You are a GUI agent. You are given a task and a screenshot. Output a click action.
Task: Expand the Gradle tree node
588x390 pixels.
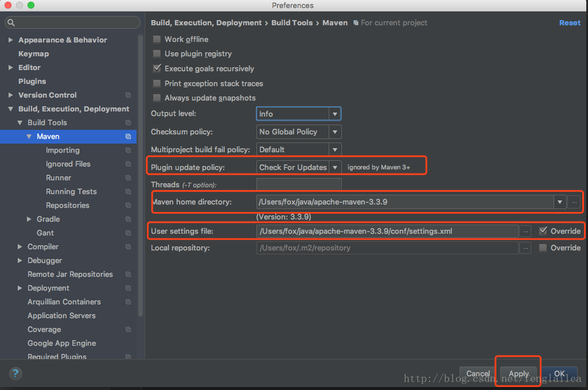coord(29,219)
